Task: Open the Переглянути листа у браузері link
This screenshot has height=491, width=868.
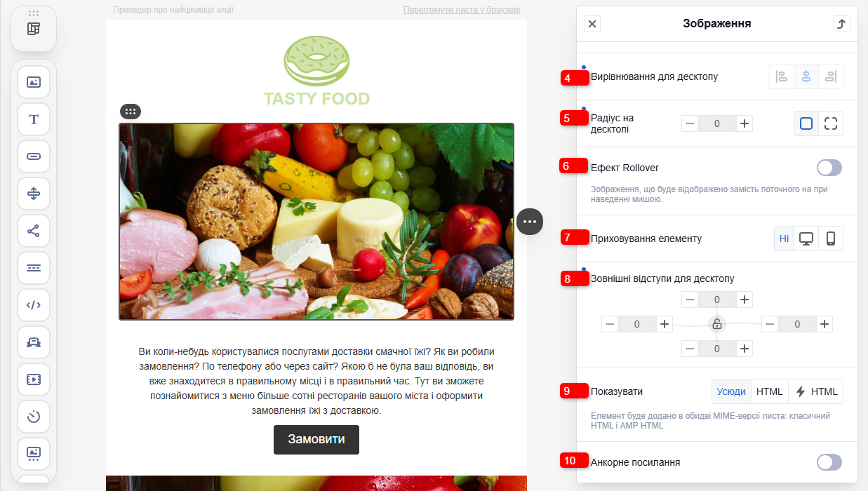Action: pyautogui.click(x=462, y=10)
